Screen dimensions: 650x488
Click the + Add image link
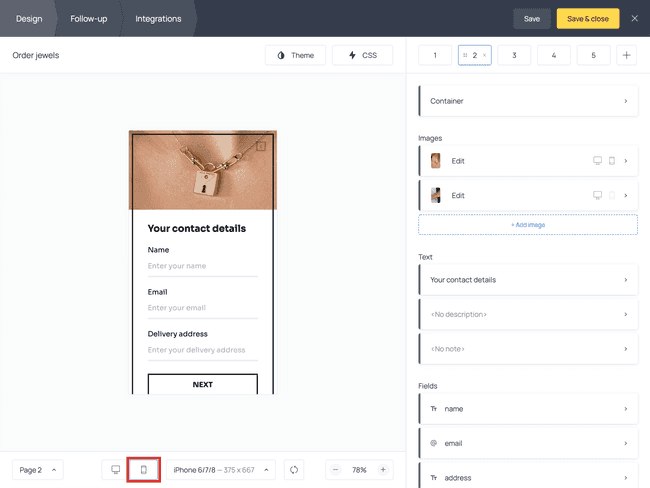pos(528,225)
